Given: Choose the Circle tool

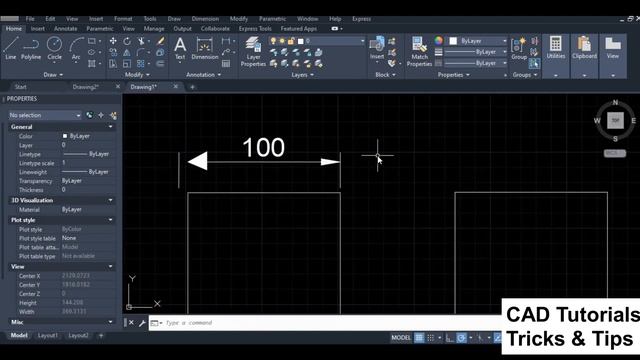Looking at the screenshot, I should pyautogui.click(x=54, y=48).
